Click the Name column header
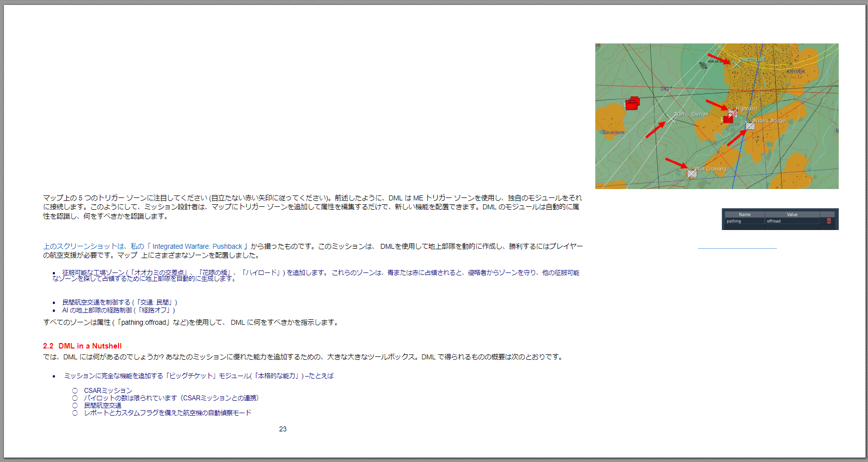Screen dimensions: 868x462 click(x=744, y=214)
